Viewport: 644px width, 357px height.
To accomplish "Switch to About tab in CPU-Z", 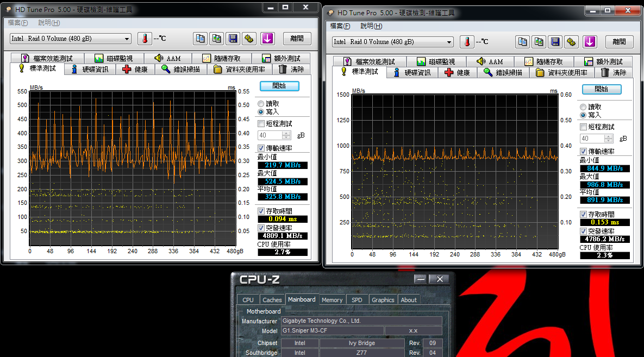I will 409,300.
